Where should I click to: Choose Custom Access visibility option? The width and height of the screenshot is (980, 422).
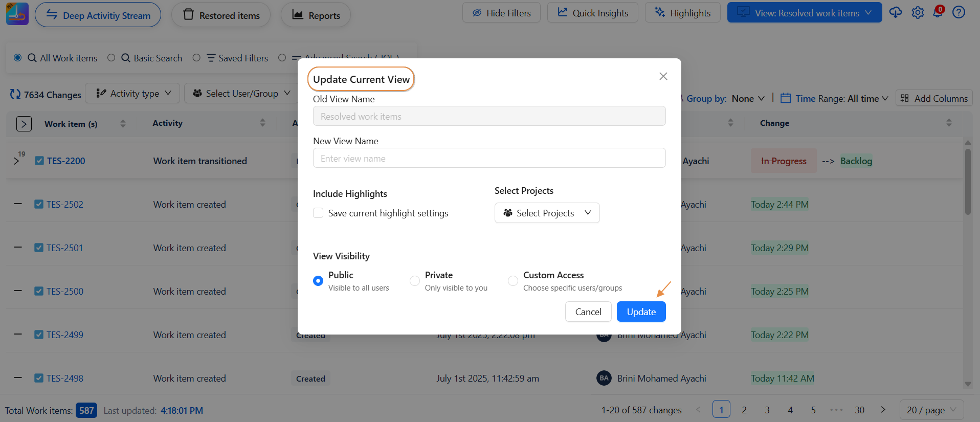pyautogui.click(x=513, y=281)
